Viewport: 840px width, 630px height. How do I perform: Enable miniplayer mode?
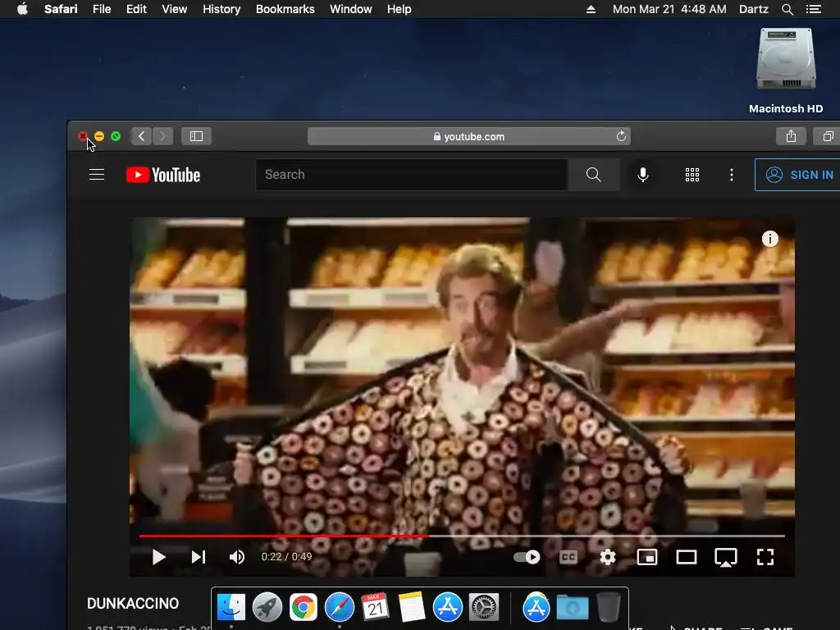[647, 557]
